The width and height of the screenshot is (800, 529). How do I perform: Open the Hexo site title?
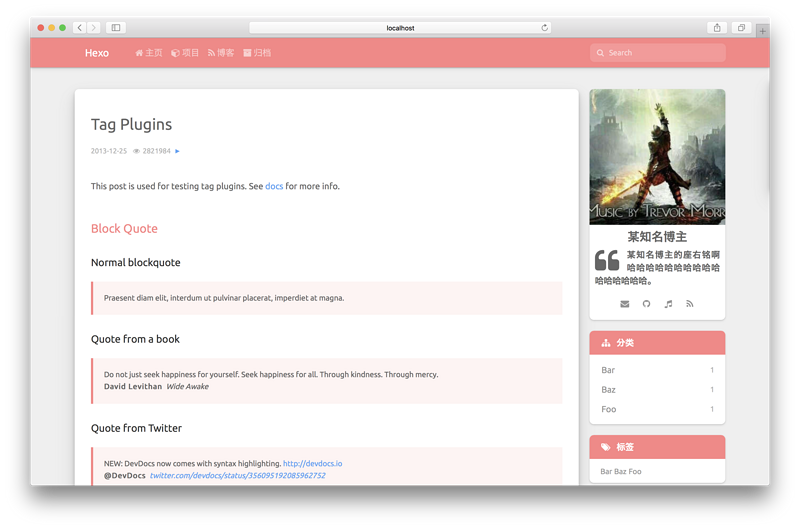(96, 53)
